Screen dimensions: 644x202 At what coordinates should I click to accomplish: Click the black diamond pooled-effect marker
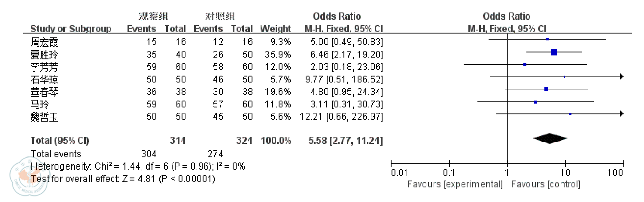point(550,139)
